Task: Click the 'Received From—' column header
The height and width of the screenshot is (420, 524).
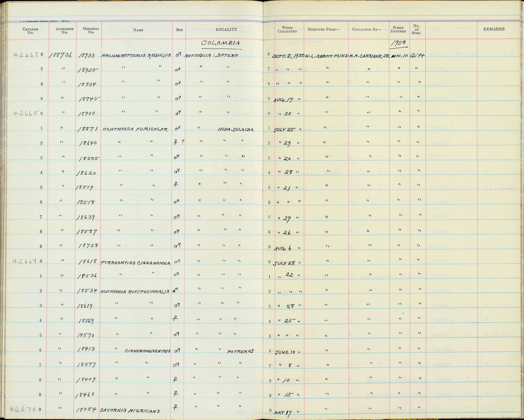Action: (x=323, y=29)
